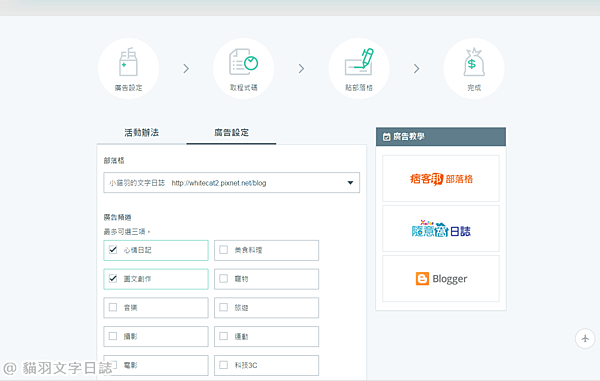600x381 pixels.
Task: Check the 電影 checkbox
Action: point(113,365)
